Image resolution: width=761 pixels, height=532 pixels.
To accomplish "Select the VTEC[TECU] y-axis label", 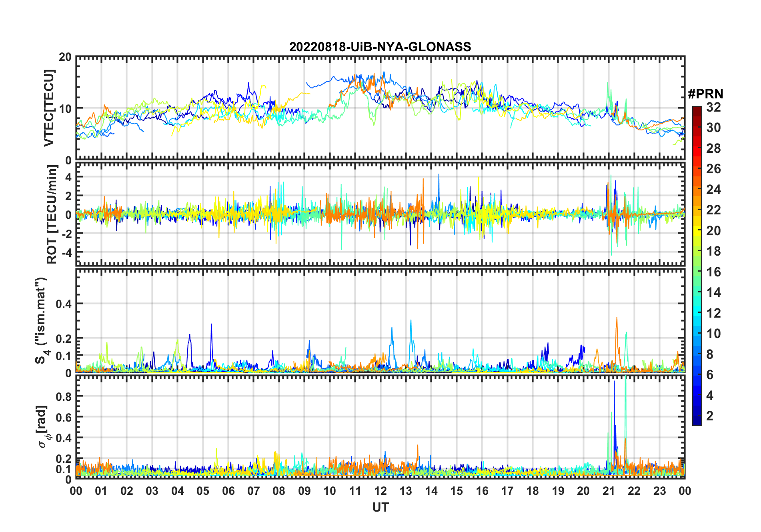I will [x=48, y=108].
